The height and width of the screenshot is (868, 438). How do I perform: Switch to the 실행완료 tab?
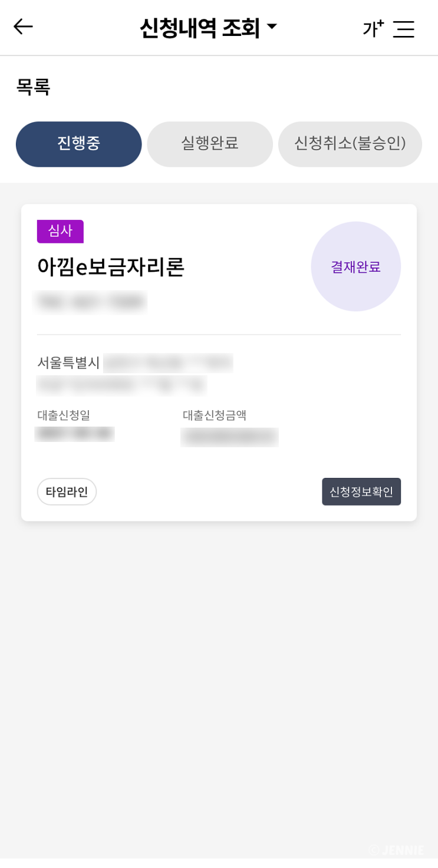tap(209, 144)
